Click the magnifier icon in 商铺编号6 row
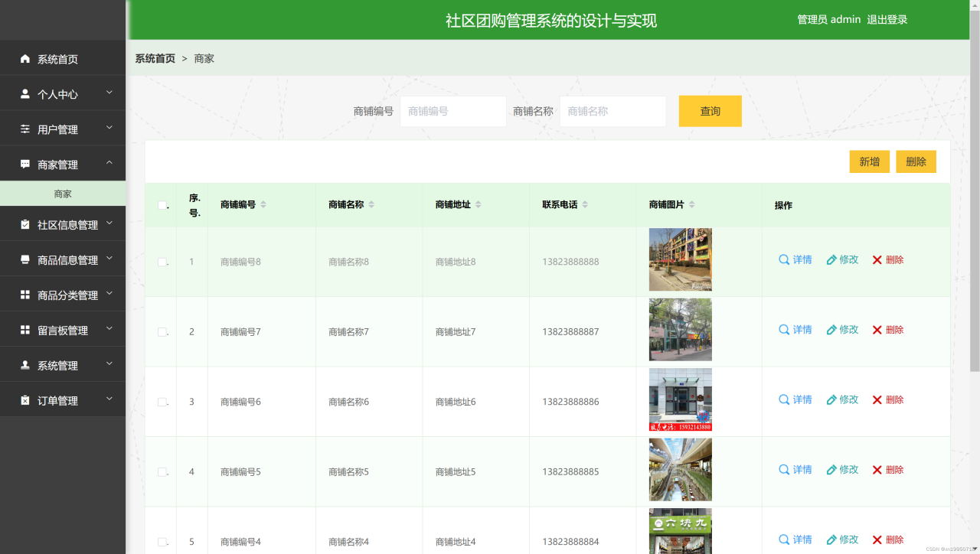The height and width of the screenshot is (554, 980). pyautogui.click(x=784, y=399)
